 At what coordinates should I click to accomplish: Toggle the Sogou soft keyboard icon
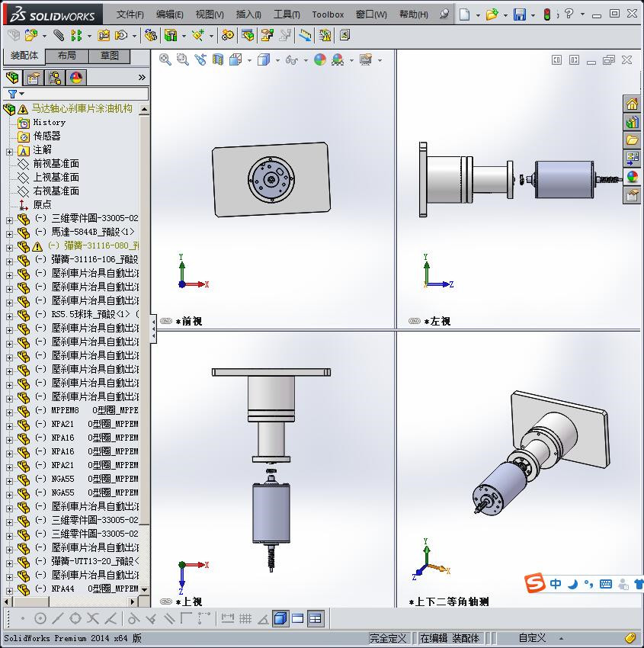pos(606,583)
